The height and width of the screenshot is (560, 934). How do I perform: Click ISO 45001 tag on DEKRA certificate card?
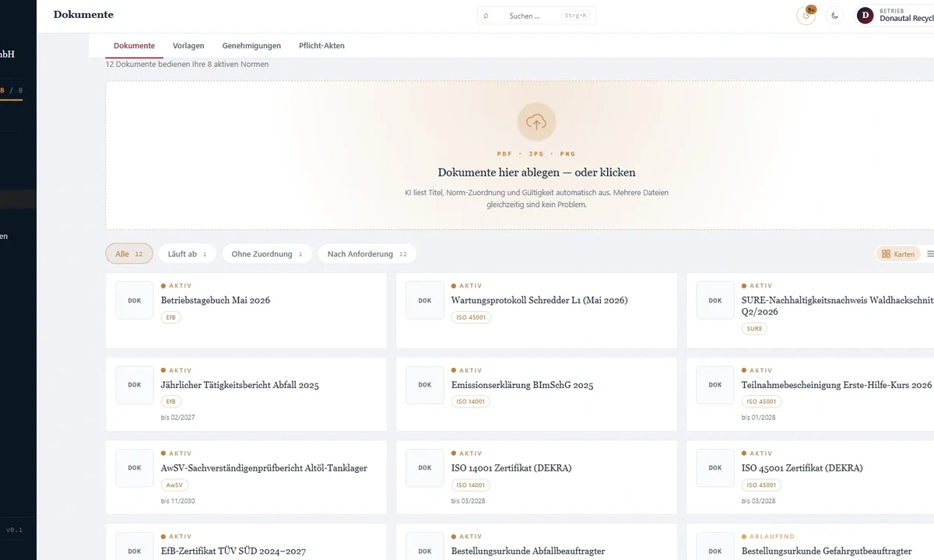761,485
